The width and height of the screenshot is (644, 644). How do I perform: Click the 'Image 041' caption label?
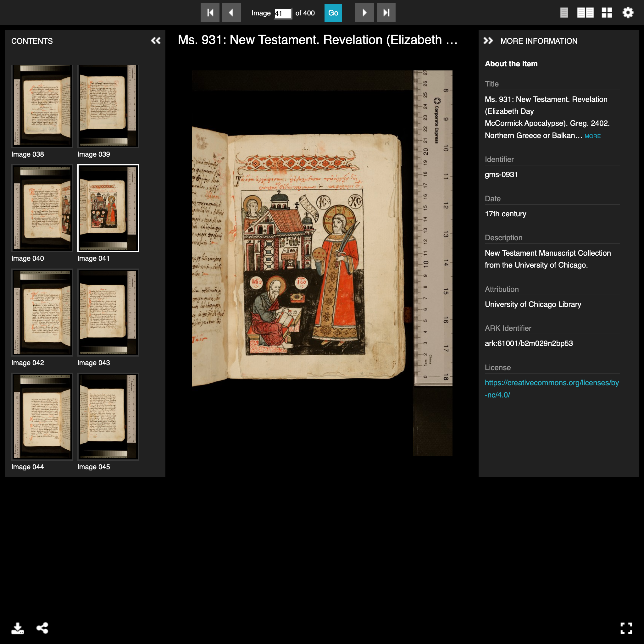tap(93, 258)
